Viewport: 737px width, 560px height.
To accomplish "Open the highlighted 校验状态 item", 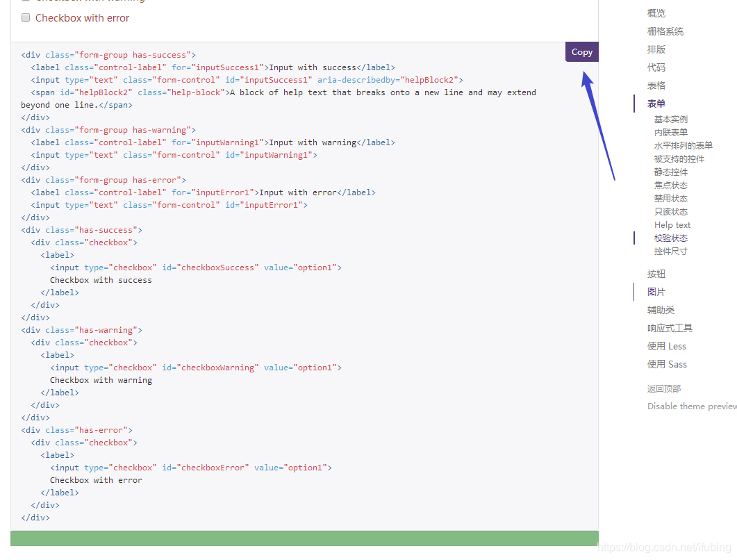I will point(671,238).
